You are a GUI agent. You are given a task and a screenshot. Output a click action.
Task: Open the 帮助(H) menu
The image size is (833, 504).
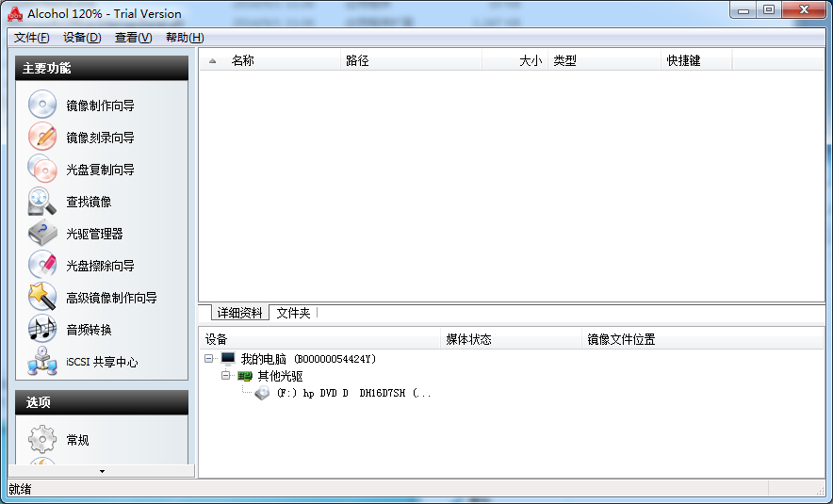185,38
